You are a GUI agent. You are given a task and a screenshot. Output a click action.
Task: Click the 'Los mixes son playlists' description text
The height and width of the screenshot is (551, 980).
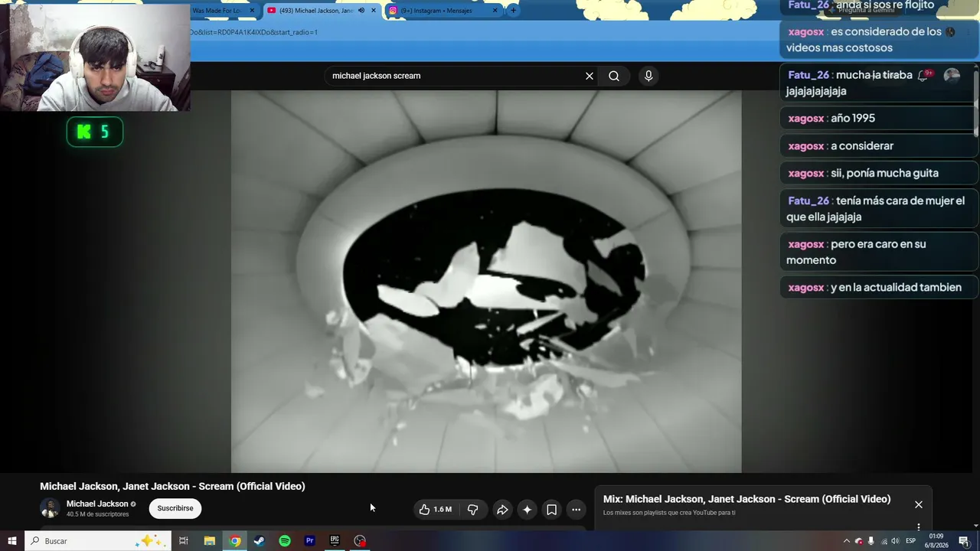669,513
